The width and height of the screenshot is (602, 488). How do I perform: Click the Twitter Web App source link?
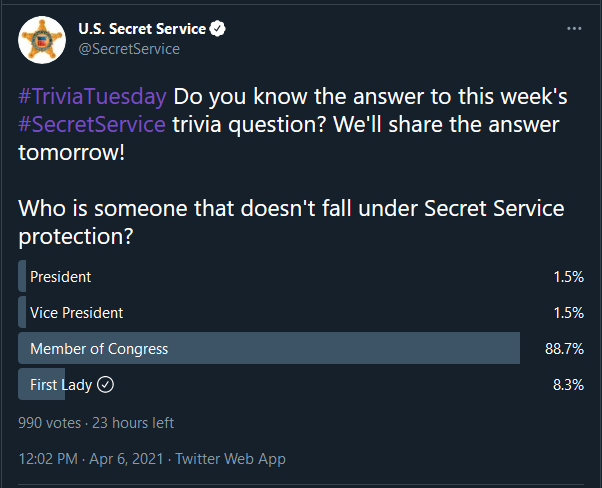230,459
